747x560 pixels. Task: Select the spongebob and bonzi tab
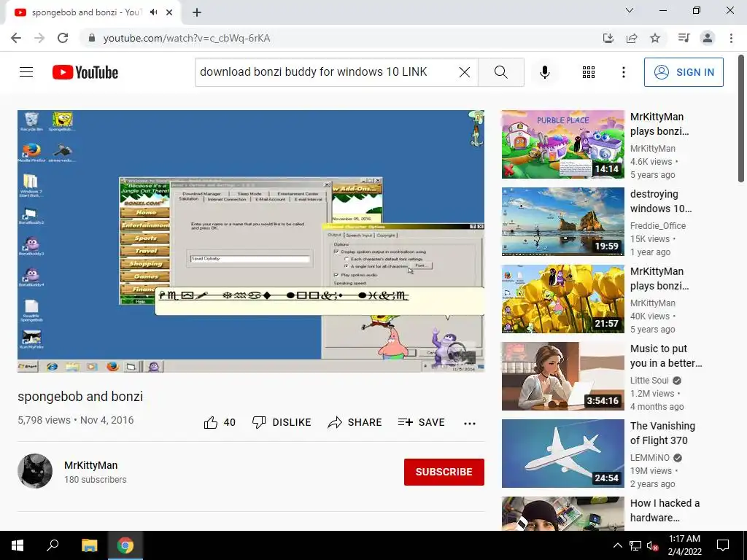[86, 12]
